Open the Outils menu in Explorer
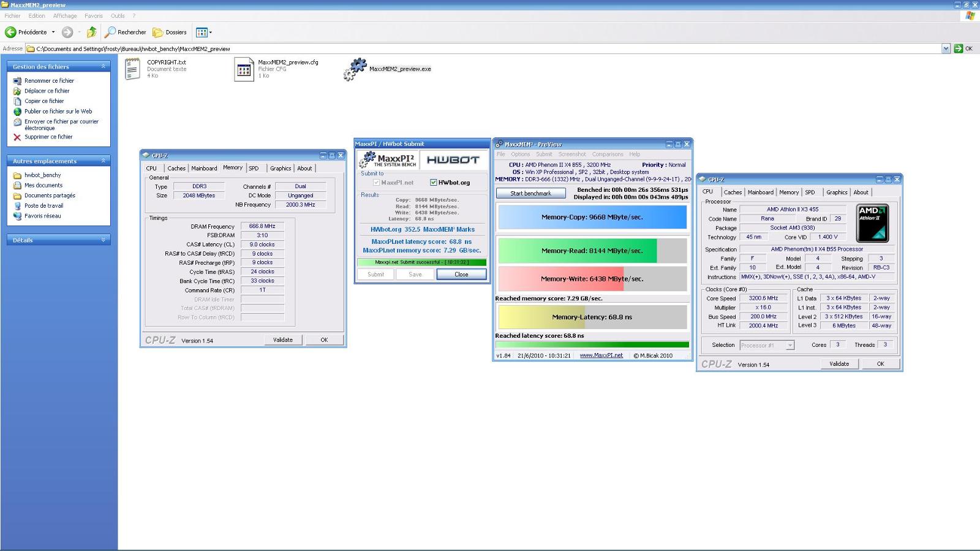 point(118,16)
